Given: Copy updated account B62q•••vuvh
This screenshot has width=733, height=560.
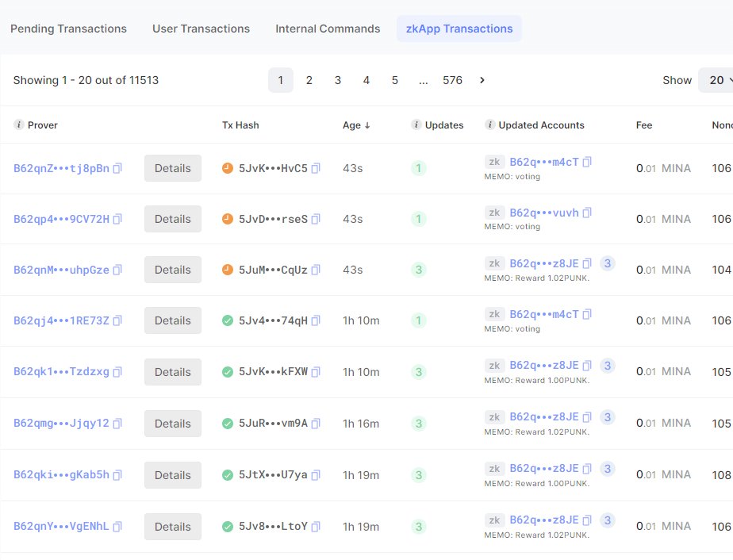Looking at the screenshot, I should pos(587,213).
